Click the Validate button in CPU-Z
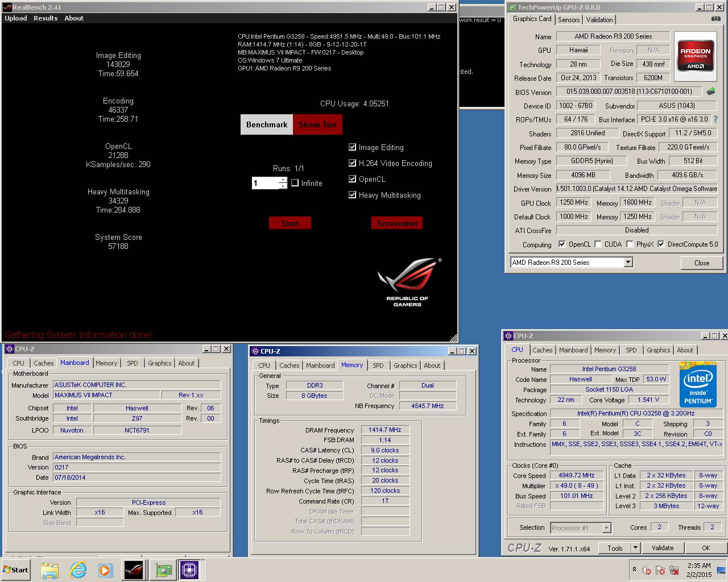Viewport: 728px width, 582px height. (663, 548)
